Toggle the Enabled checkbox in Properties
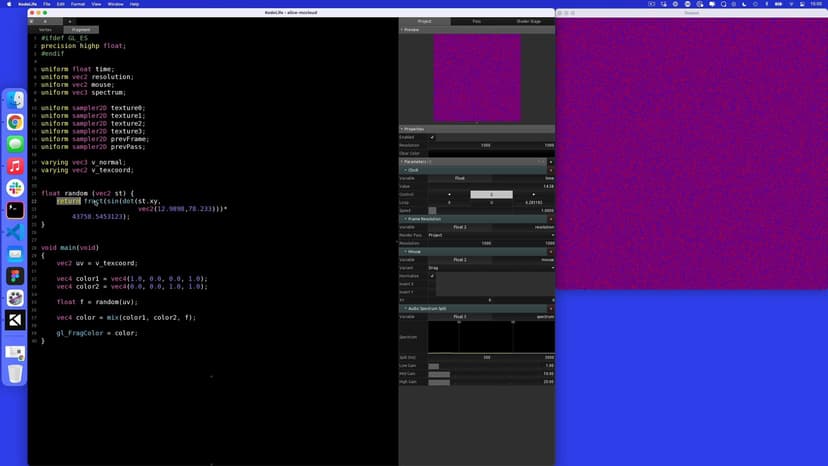This screenshot has height=466, width=828. tap(432, 137)
